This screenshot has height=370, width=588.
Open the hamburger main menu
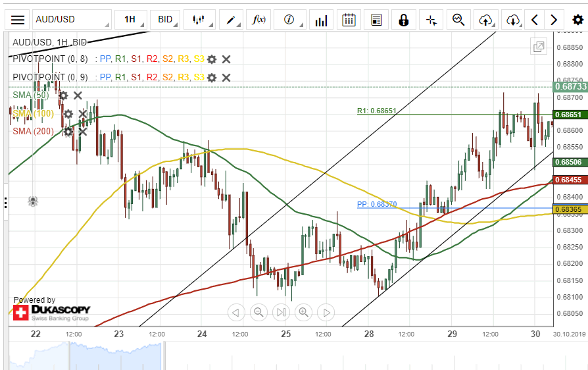pyautogui.click(x=18, y=20)
